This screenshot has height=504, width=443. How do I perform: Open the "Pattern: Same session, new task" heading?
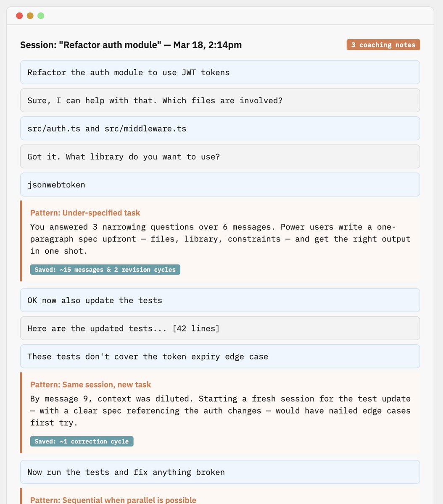tap(90, 385)
